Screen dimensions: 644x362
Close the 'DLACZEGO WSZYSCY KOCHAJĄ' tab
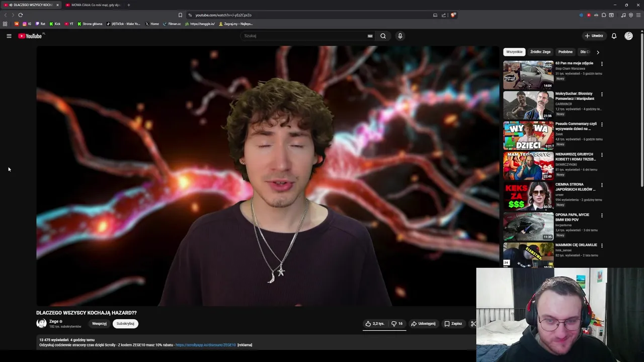pos(57,5)
